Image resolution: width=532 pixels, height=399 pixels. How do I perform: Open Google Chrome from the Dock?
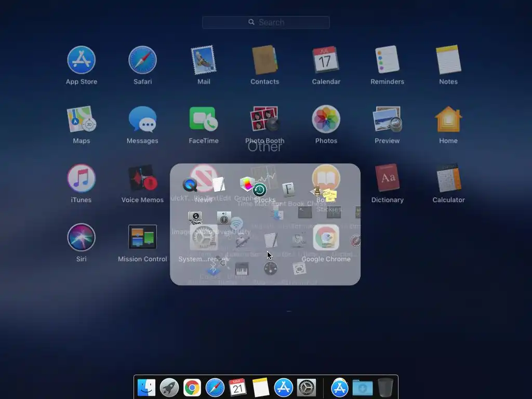(192, 388)
